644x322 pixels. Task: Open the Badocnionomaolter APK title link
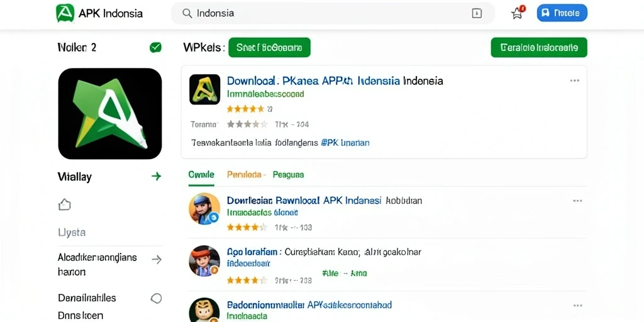tap(309, 305)
